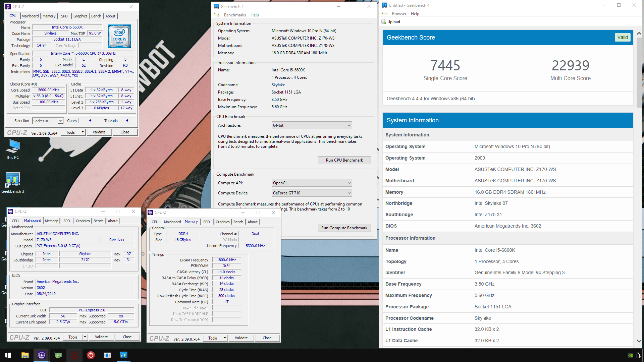Open the Socket #1 selection dropdown in CPU-Z
This screenshot has height=362, width=644.
pyautogui.click(x=48, y=121)
